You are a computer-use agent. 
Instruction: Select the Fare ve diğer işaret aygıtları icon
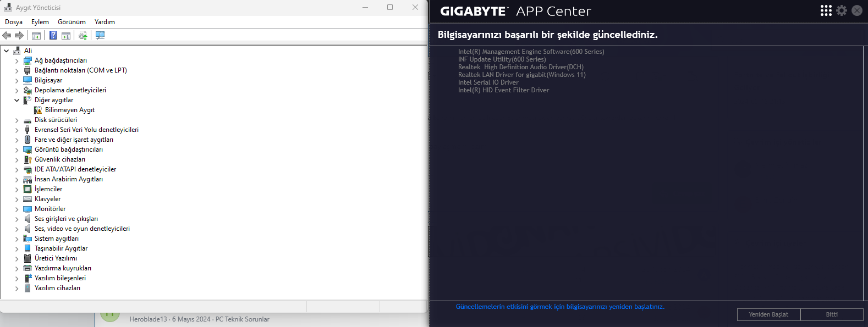coord(28,140)
